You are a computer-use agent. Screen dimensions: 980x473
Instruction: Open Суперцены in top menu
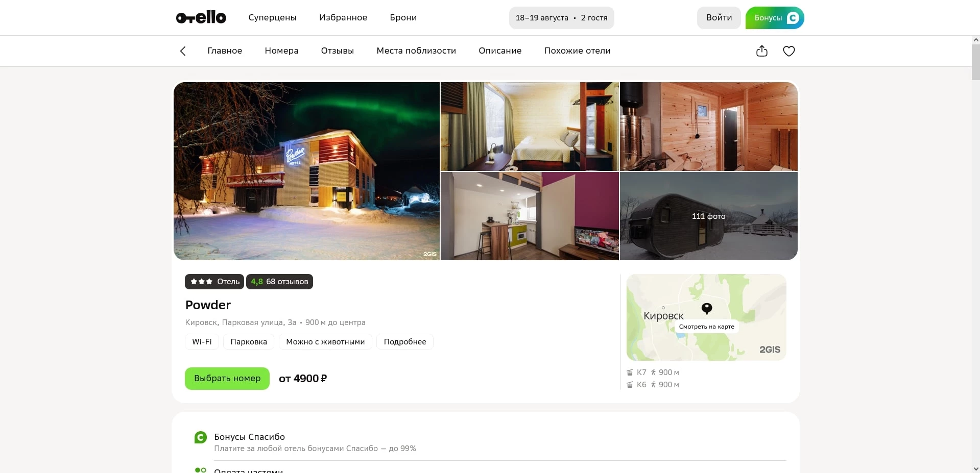pos(272,18)
